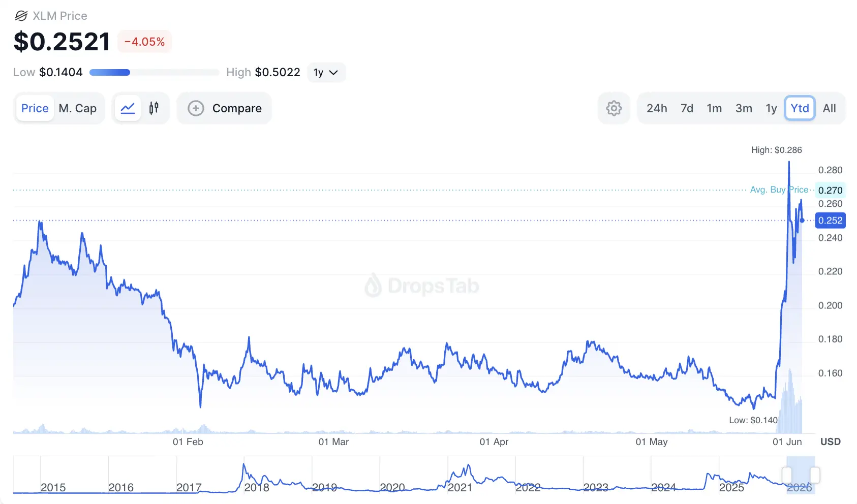
Task: Click the Compare button
Action: [224, 108]
